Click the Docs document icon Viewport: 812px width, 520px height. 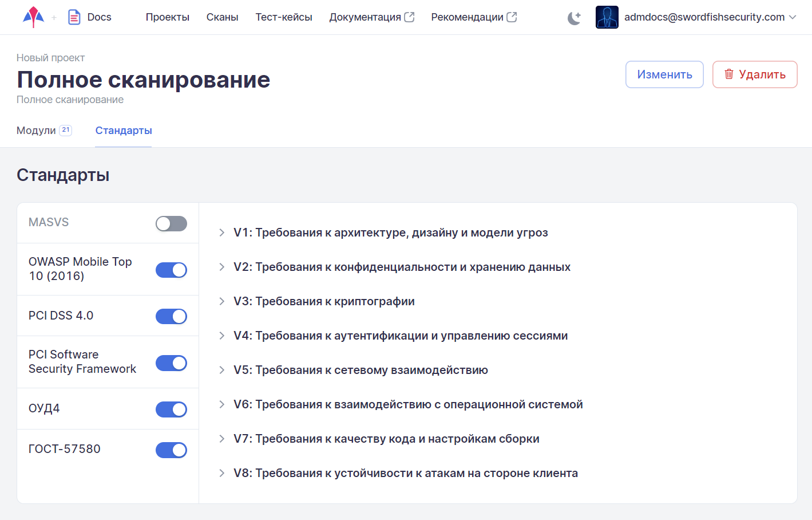(x=74, y=17)
